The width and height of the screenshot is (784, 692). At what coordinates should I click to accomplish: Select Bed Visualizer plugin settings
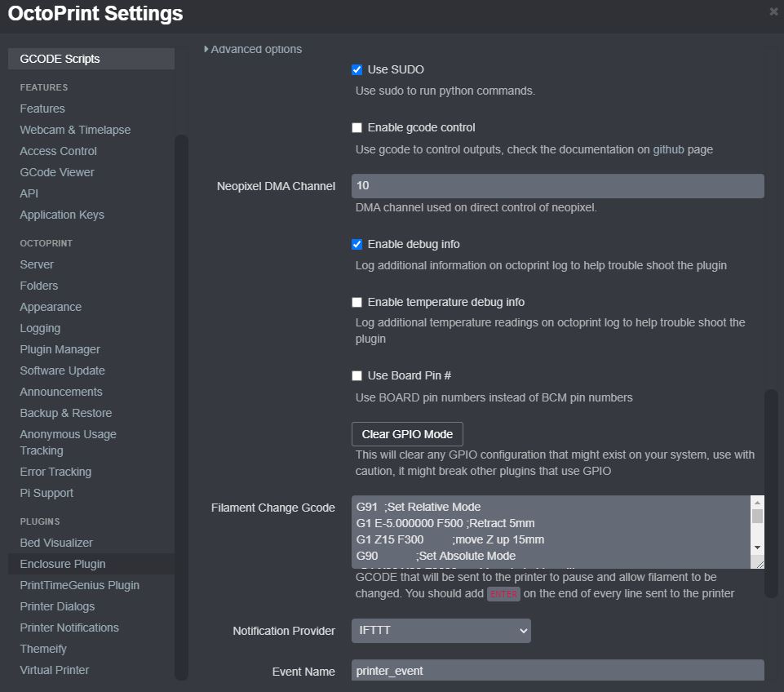click(x=56, y=543)
